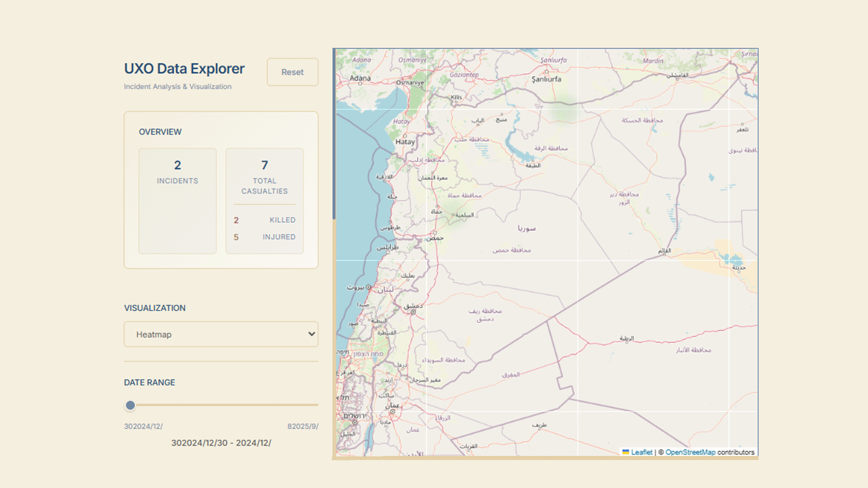This screenshot has height=488, width=868.
Task: Click the Adana city marker on map
Action: point(360,84)
